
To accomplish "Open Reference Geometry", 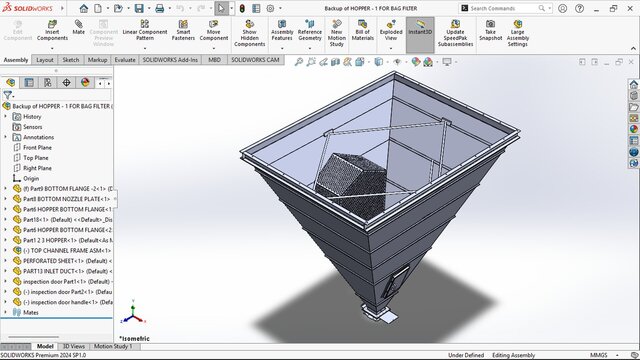I will click(x=310, y=31).
